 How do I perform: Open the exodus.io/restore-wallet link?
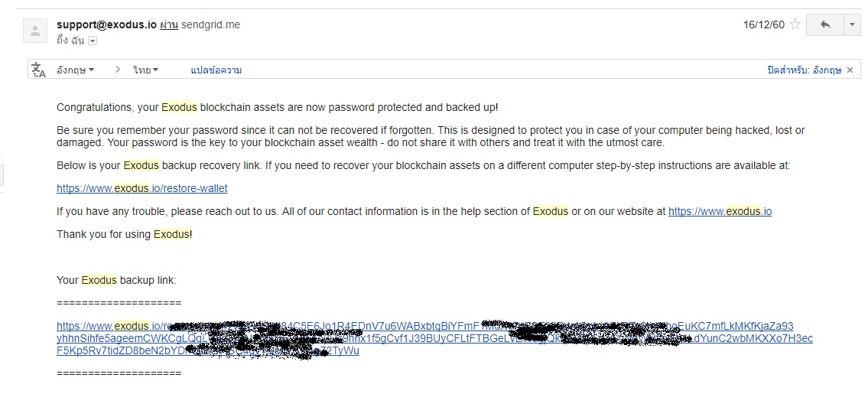141,188
